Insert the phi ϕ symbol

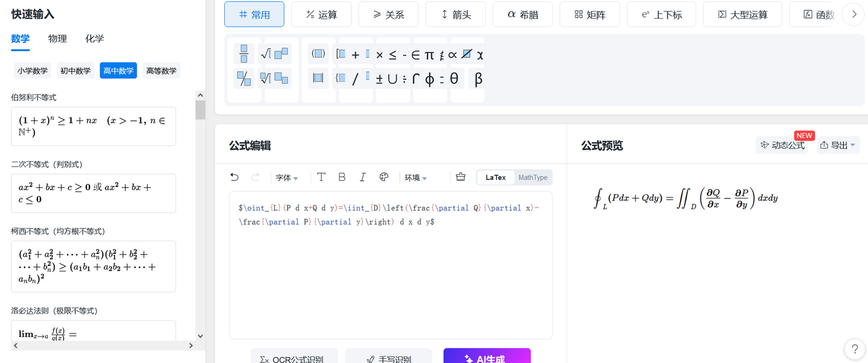point(429,79)
